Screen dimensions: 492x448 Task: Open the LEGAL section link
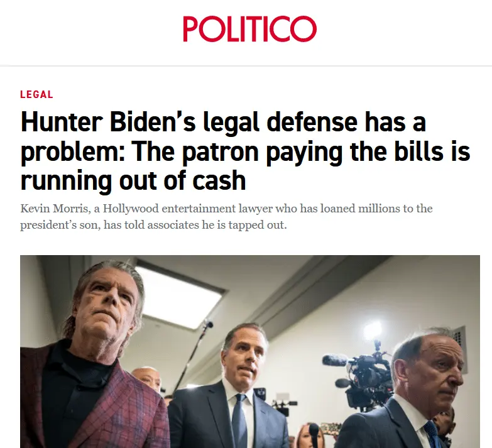[x=36, y=94]
